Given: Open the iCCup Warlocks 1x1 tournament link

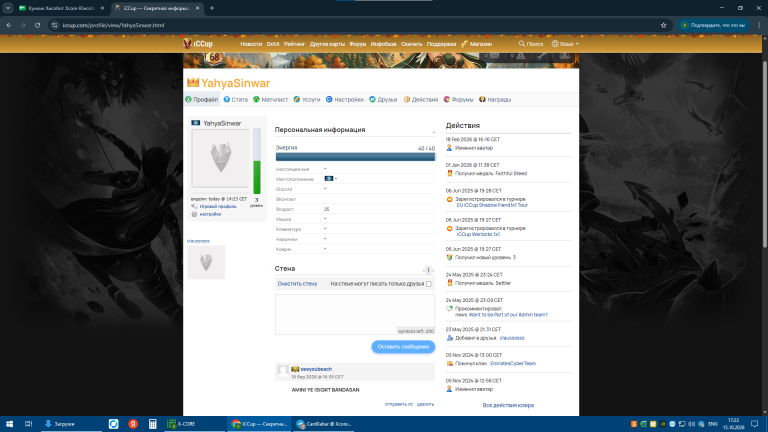Looking at the screenshot, I should pos(479,234).
